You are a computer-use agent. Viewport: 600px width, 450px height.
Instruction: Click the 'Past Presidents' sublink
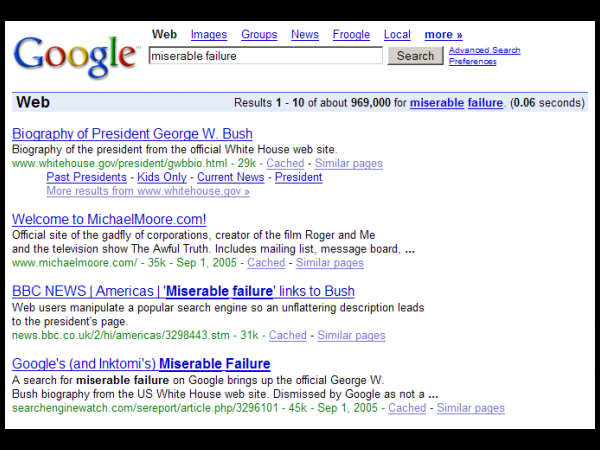coord(87,177)
